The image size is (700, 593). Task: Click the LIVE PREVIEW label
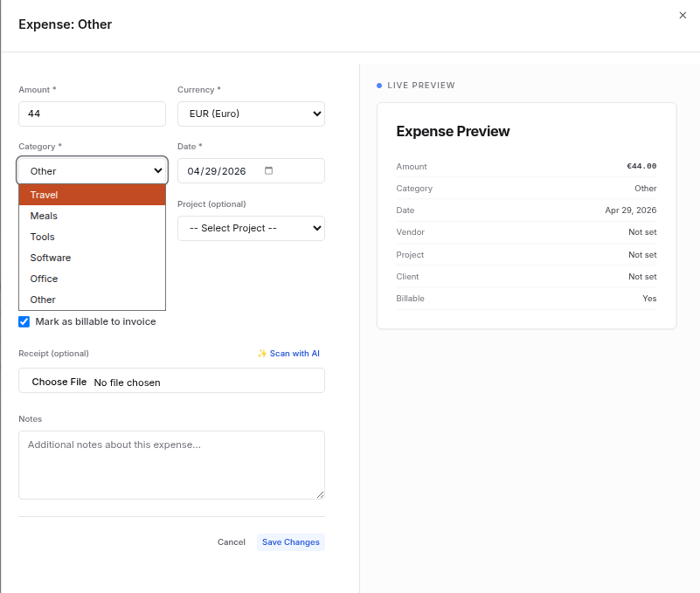(x=421, y=86)
